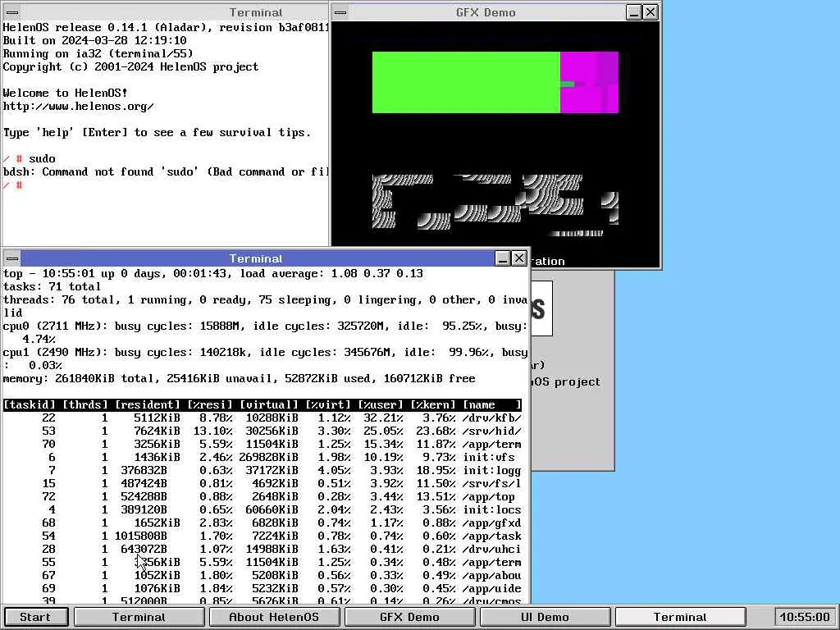Open the Start menu on the taskbar
This screenshot has width=840, height=630.
36,617
